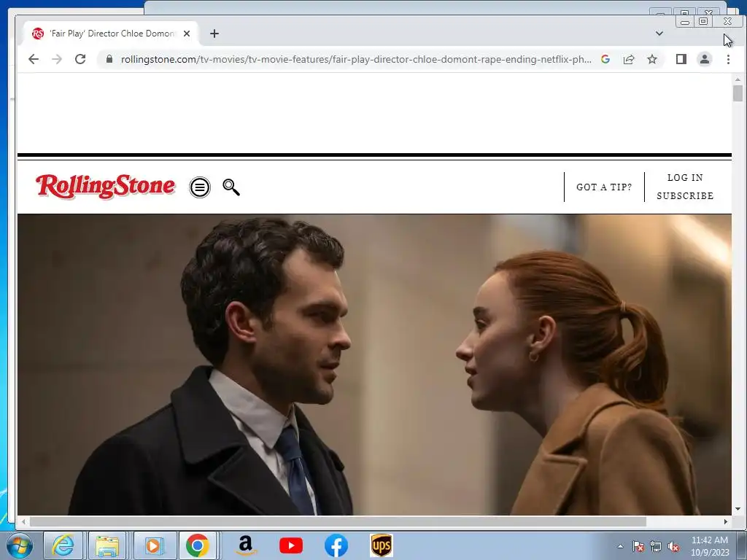Open network status tray icon
747x560 pixels.
656,546
